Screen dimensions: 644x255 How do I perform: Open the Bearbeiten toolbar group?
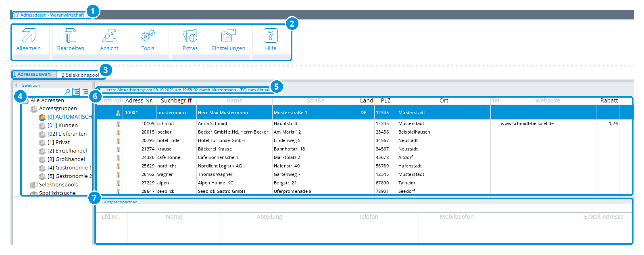tap(71, 40)
